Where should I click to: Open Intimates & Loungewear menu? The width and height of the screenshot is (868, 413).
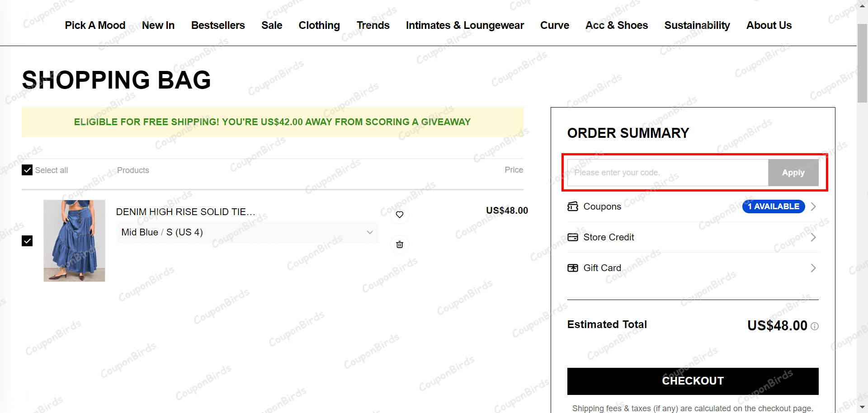coord(465,25)
